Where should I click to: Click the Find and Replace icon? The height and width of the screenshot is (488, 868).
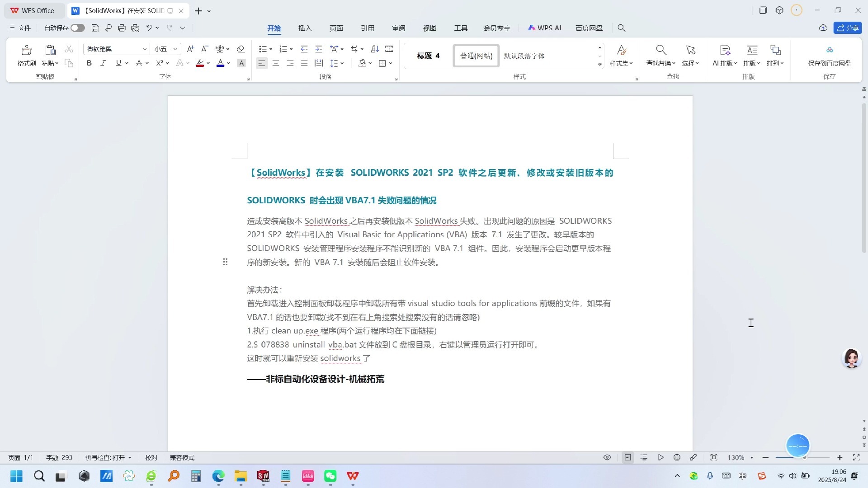tap(661, 50)
